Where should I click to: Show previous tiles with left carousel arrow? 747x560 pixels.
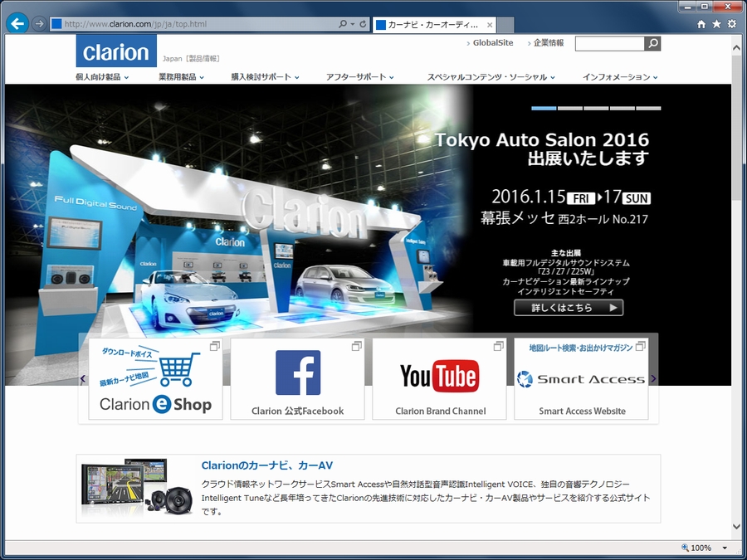click(83, 378)
